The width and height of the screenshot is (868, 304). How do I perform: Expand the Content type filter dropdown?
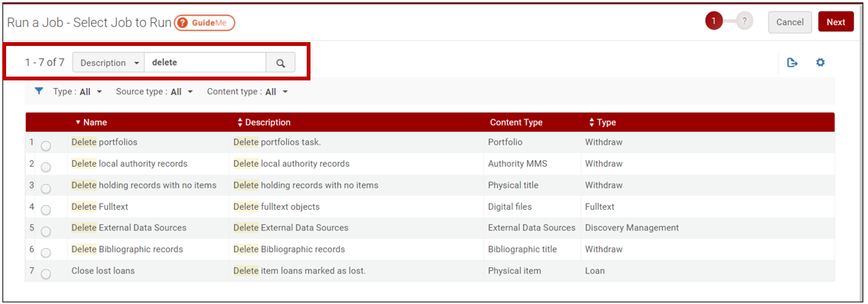tap(248, 92)
